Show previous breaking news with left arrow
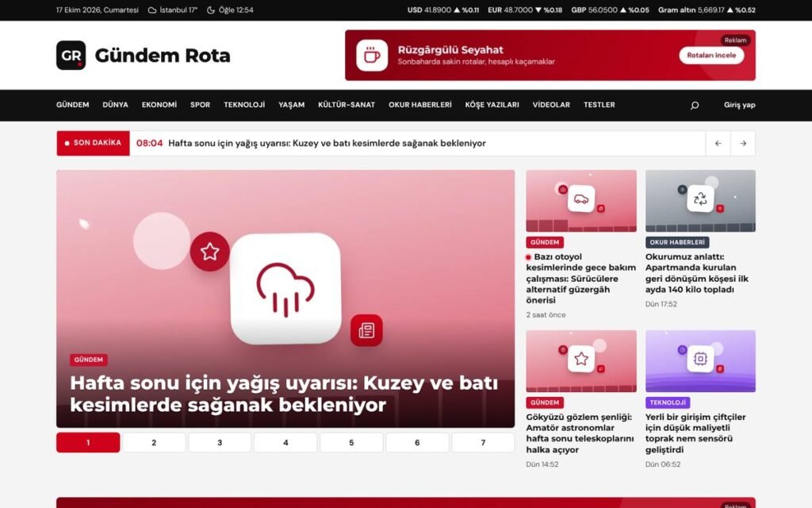The width and height of the screenshot is (812, 508). click(718, 144)
